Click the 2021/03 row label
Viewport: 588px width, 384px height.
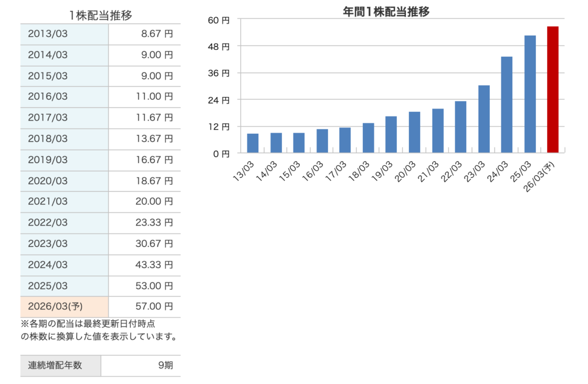(48, 201)
